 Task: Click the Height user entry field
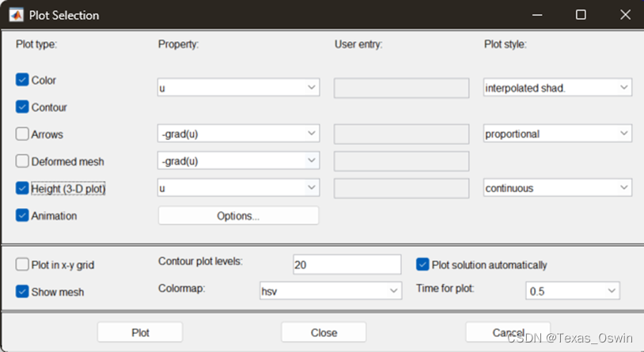tap(401, 188)
